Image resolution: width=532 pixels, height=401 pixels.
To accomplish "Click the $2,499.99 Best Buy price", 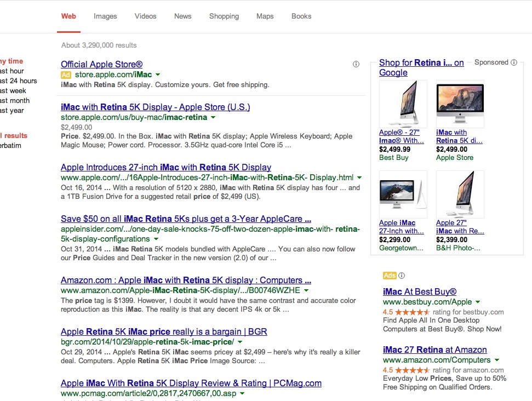I will pos(395,149).
